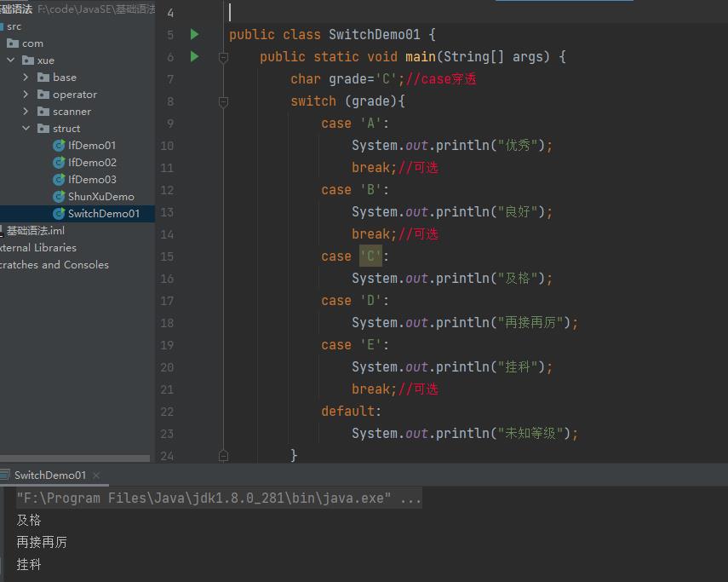Click IfDemo03 class icon
The height and width of the screenshot is (582, 728).
(x=59, y=179)
